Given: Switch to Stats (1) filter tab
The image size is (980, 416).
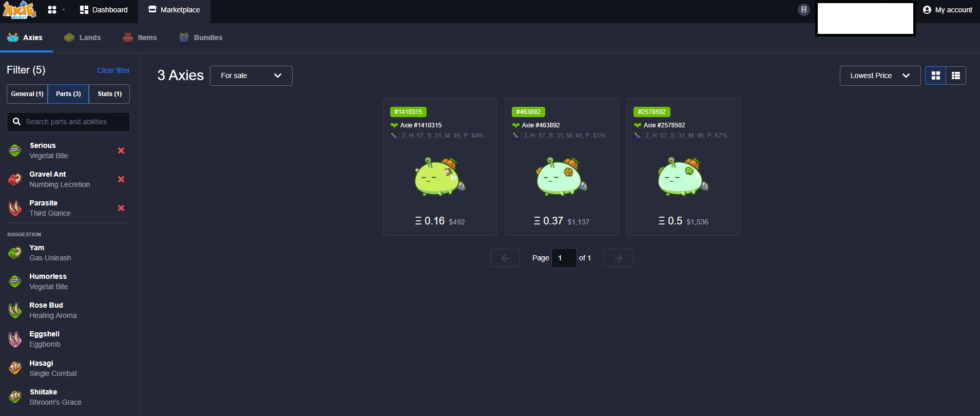Looking at the screenshot, I should pos(109,94).
